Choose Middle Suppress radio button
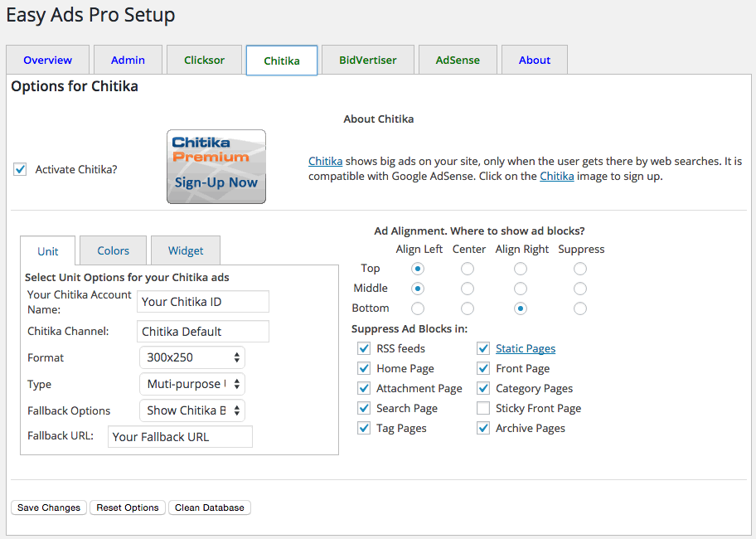 580,289
